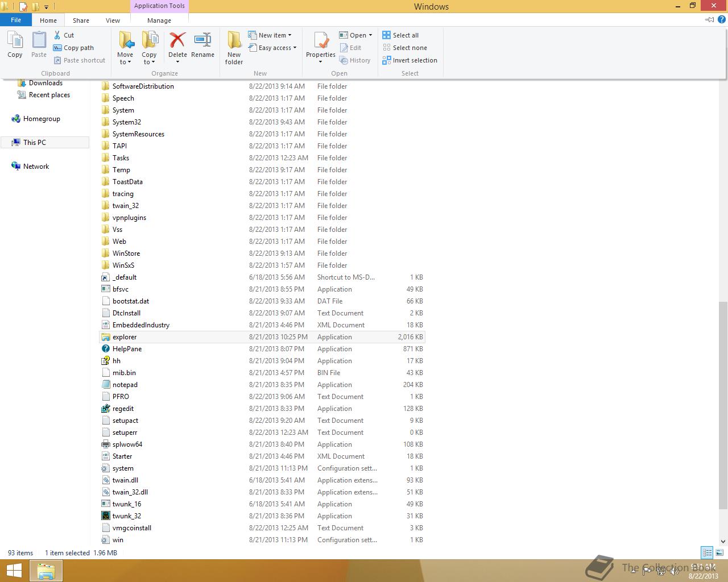Open Downloads in the navigation pane
Screen dimensions: 728x582
[45, 83]
